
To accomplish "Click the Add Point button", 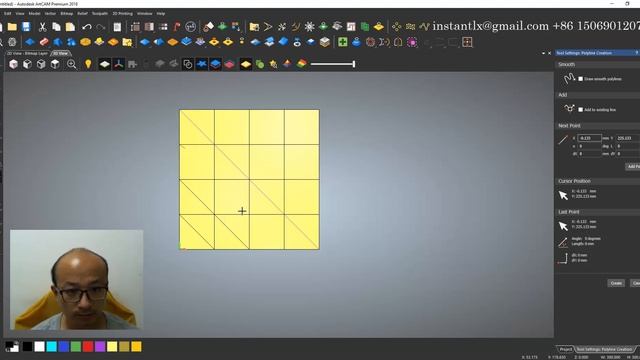I will (x=633, y=167).
